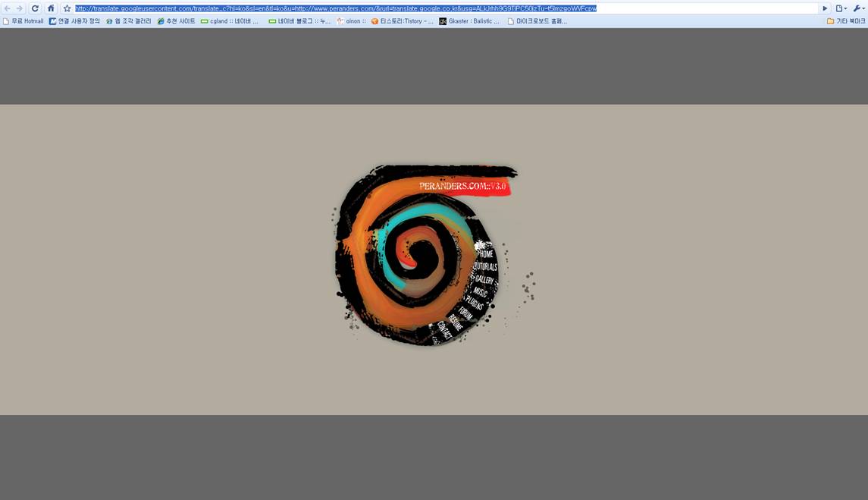Open the page control menu
The width and height of the screenshot is (868, 500).
[841, 8]
